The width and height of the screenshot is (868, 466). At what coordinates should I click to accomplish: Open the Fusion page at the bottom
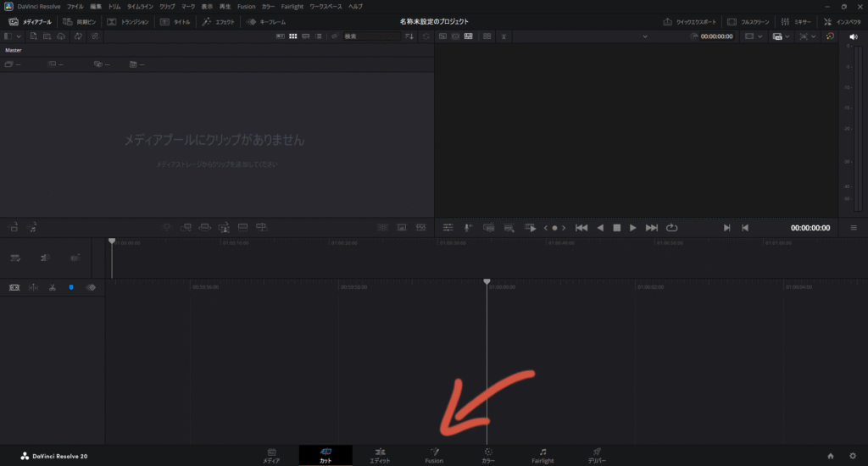[x=433, y=455]
